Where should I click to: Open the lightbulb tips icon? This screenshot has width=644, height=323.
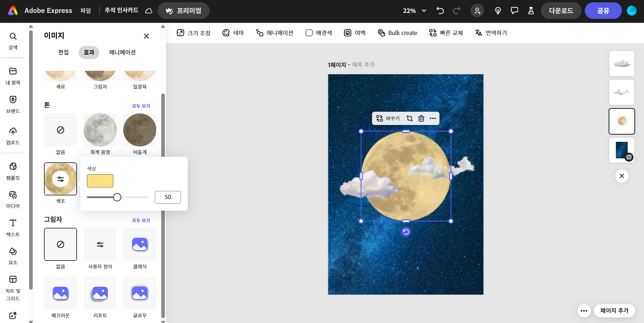coord(498,11)
